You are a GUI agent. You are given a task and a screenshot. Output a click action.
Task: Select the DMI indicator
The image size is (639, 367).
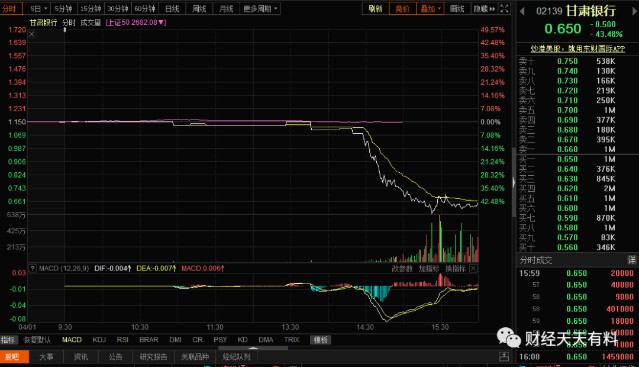pos(175,340)
